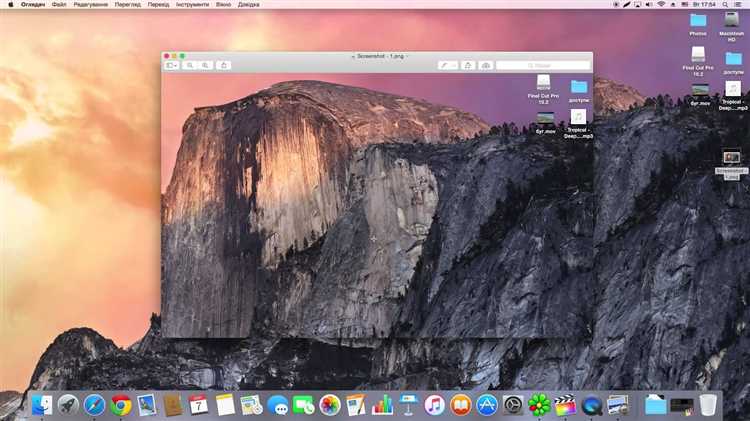Open the Перегляд menu
Screen dimensions: 750x421
(128, 4)
